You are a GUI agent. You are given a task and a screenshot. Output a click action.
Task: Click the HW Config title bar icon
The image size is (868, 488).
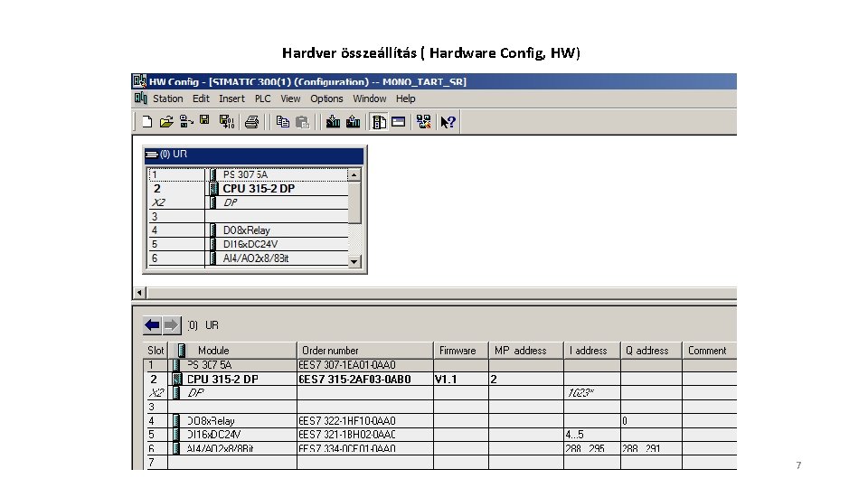point(139,81)
